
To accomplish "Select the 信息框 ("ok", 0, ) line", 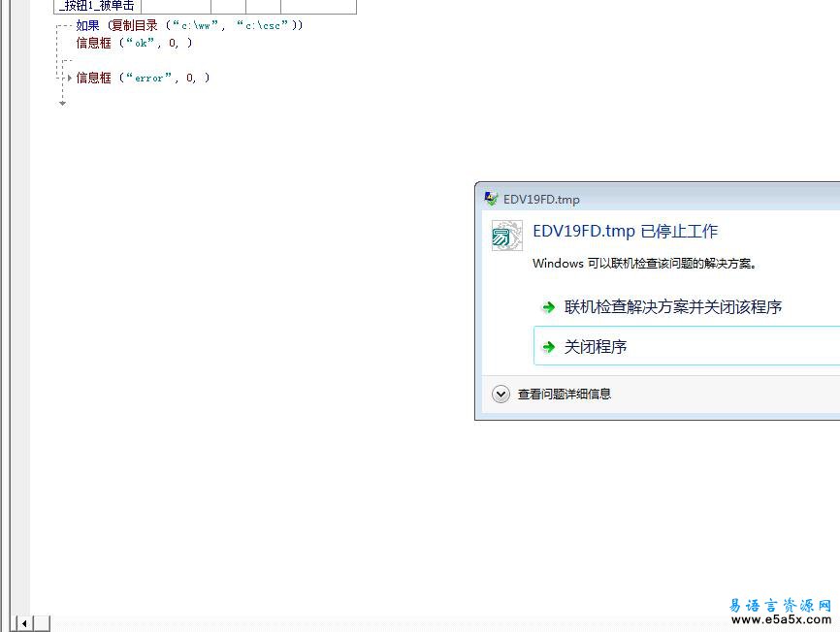I will (x=134, y=43).
